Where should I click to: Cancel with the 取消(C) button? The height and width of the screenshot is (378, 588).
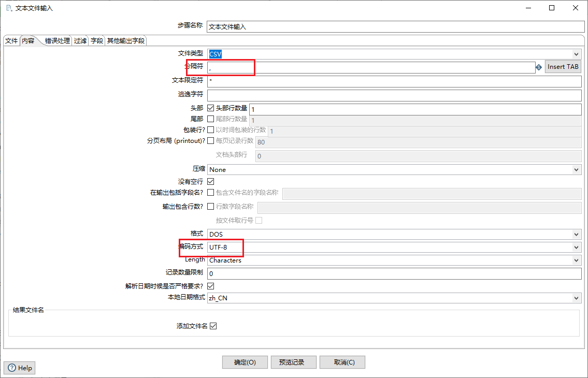pos(342,362)
